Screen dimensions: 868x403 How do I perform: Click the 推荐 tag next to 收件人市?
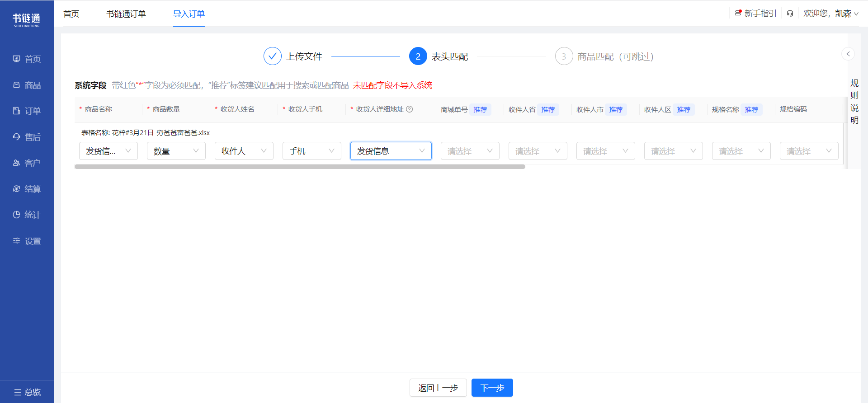[616, 109]
